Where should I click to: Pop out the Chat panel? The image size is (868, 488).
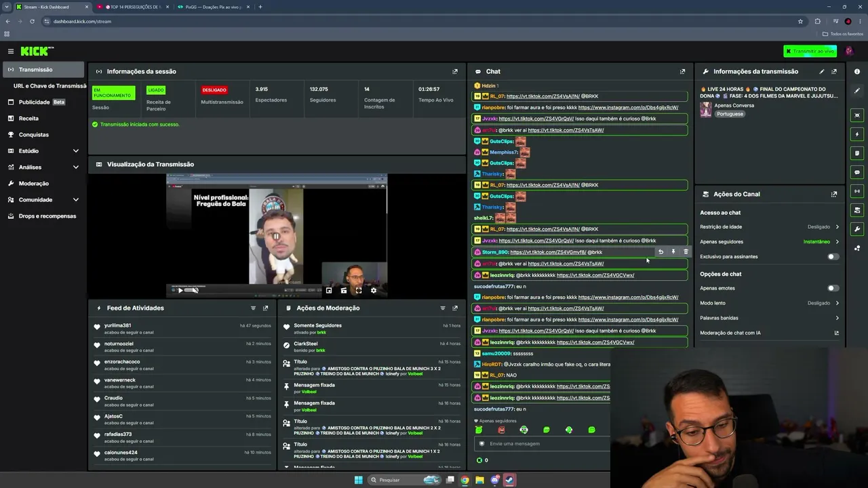(682, 71)
